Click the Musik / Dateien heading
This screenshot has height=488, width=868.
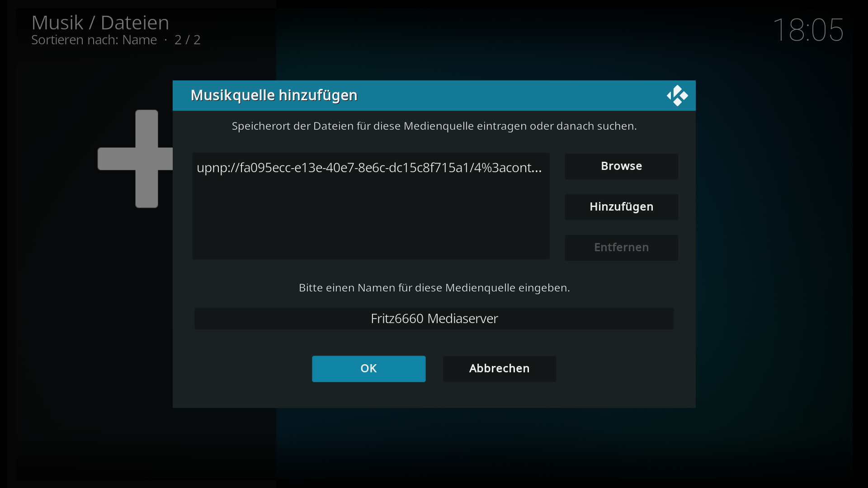(100, 23)
